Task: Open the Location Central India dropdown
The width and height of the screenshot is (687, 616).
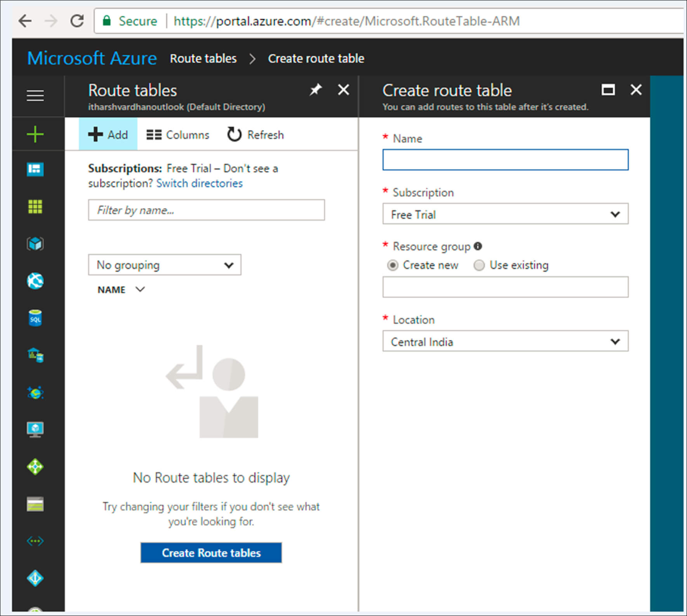Action: [505, 341]
